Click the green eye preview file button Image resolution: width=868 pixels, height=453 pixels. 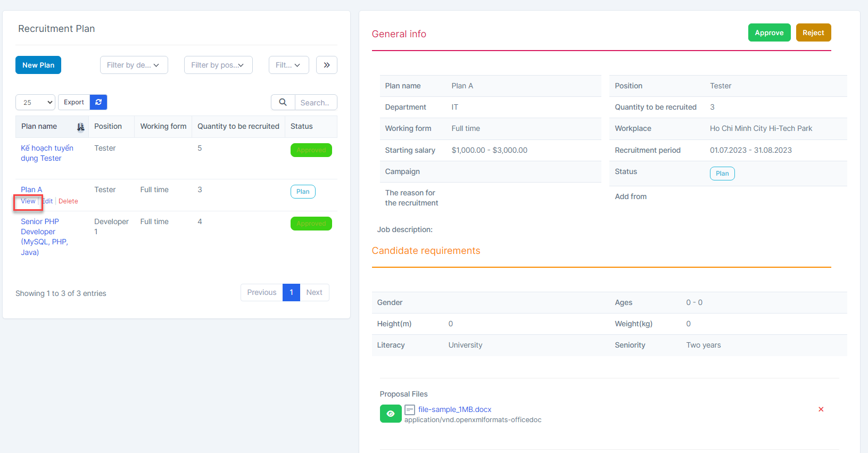click(x=391, y=414)
